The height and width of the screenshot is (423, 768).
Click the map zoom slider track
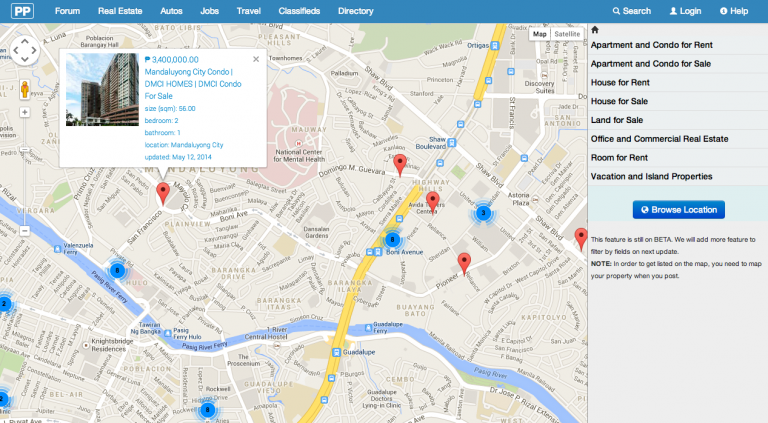coord(24,171)
